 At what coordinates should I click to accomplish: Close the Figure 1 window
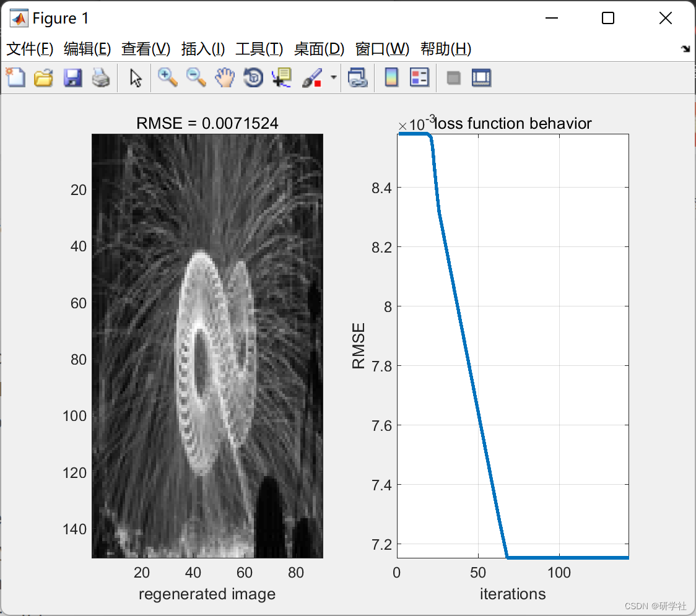pos(666,18)
